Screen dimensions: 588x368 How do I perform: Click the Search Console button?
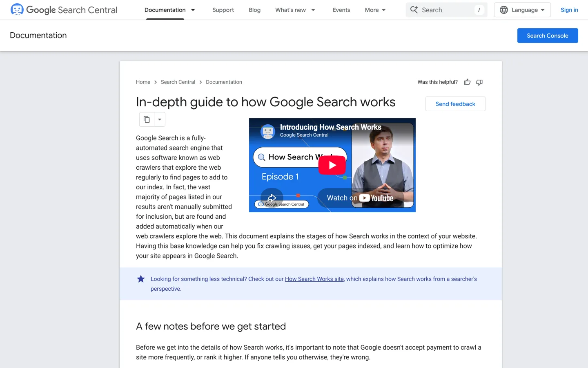click(x=548, y=36)
